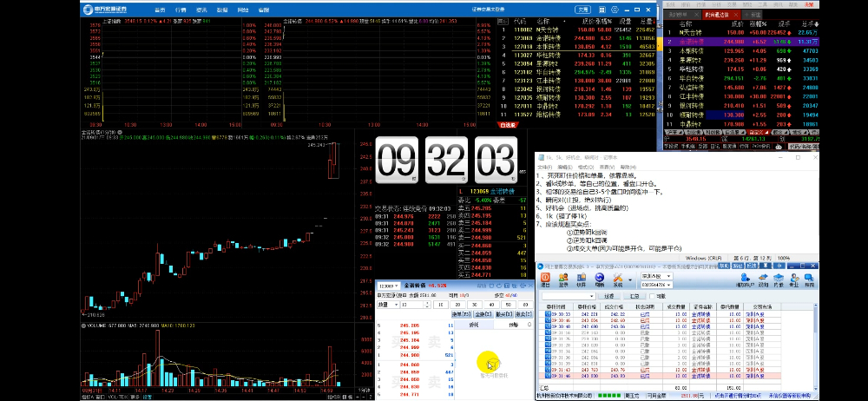
Task: Open the settings gear icon in title bar
Action: click(615, 10)
